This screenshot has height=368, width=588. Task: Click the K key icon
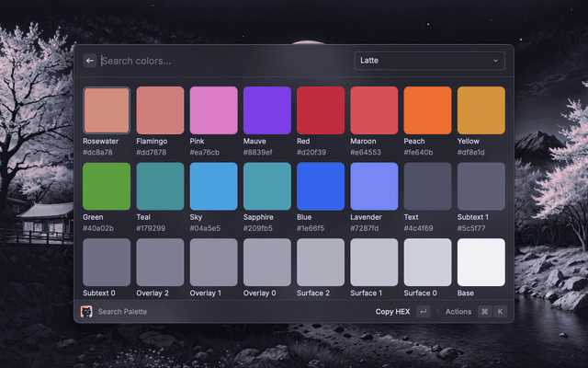tap(500, 312)
